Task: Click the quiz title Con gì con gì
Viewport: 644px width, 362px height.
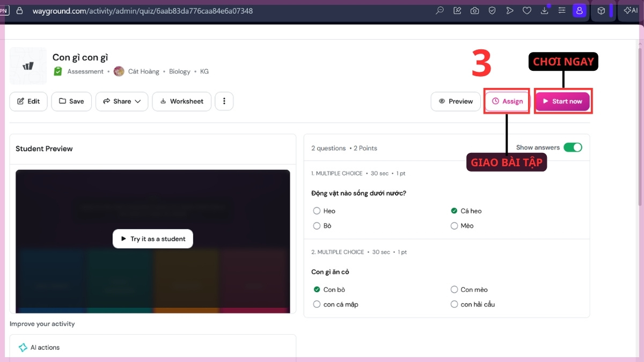Action: [80, 57]
